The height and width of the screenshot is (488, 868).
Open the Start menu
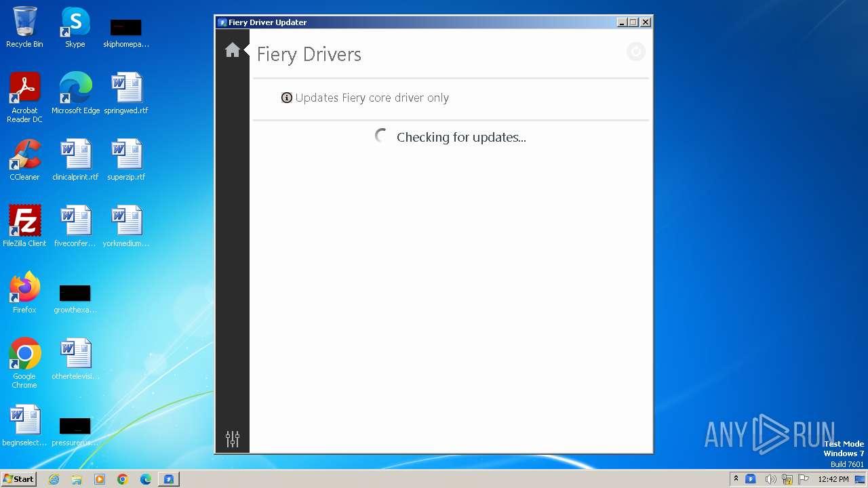coord(19,479)
